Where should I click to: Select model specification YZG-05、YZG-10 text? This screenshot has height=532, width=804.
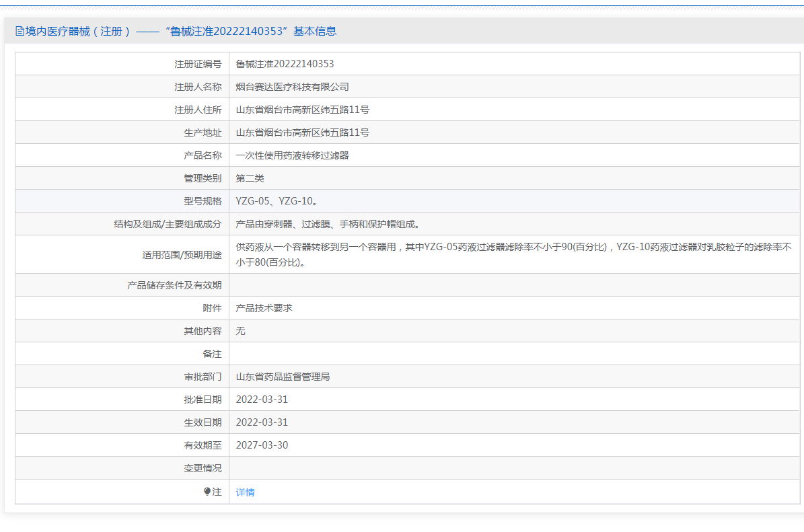tap(277, 201)
